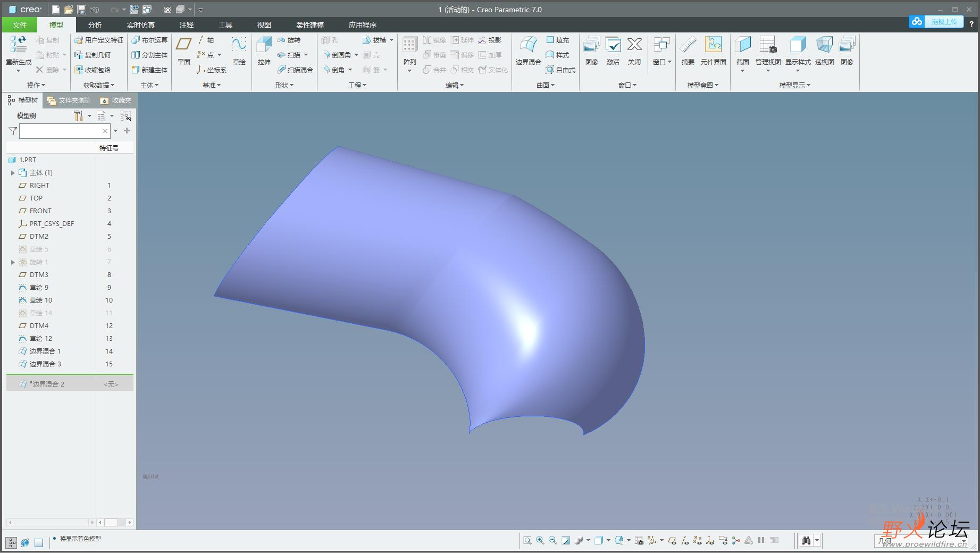Open the Summary (摘要) tool
This screenshot has height=553, width=980.
point(688,51)
